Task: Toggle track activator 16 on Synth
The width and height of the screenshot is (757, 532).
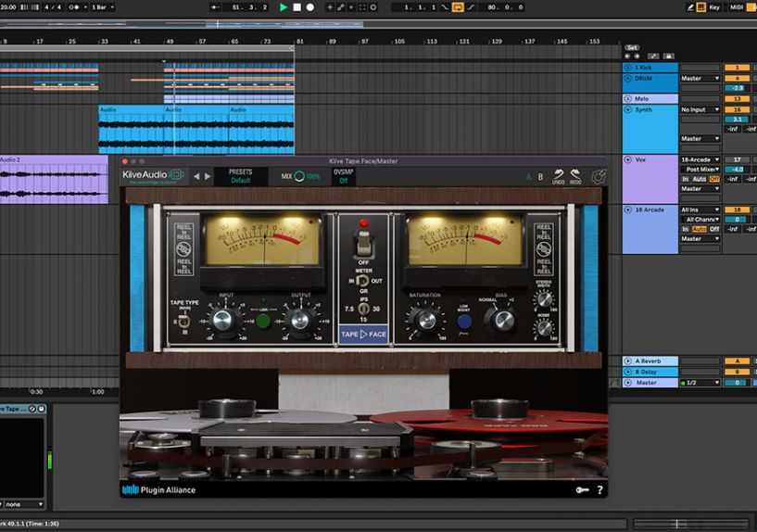Action: pos(737,109)
